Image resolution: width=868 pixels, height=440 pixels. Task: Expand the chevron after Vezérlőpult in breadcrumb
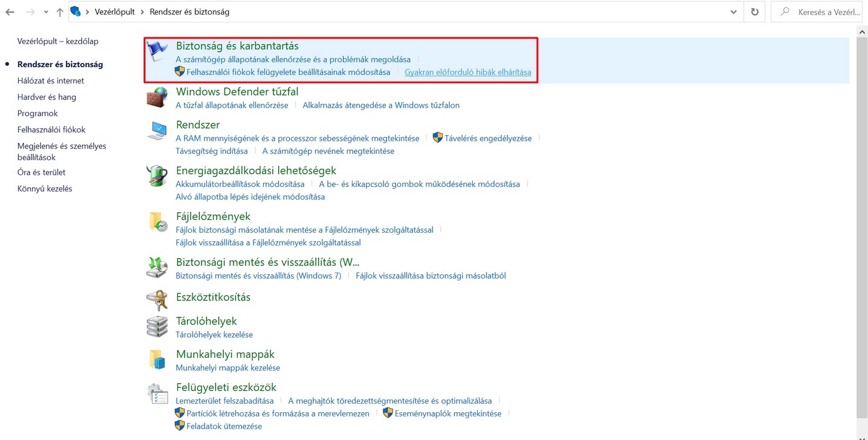pyautogui.click(x=142, y=12)
